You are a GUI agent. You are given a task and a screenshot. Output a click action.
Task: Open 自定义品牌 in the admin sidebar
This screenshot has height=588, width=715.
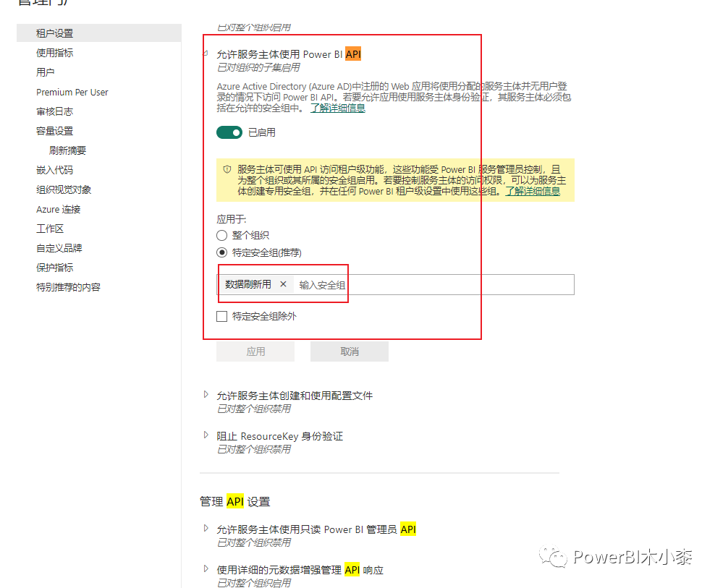59,248
